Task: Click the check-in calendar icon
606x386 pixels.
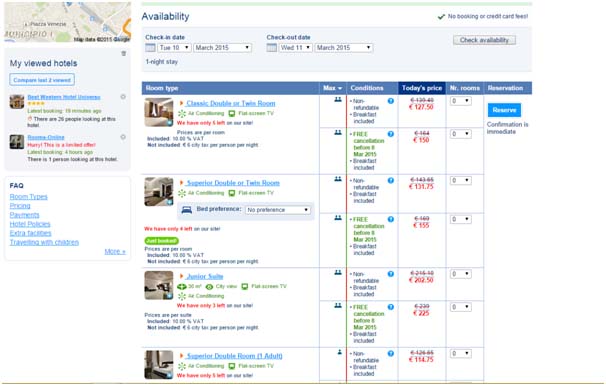Action: (150, 48)
